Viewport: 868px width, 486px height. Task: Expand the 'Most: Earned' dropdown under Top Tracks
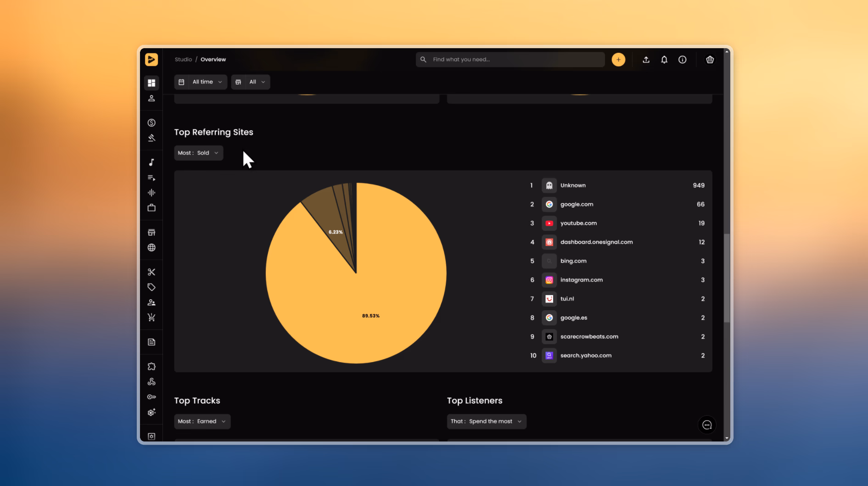pyautogui.click(x=202, y=421)
